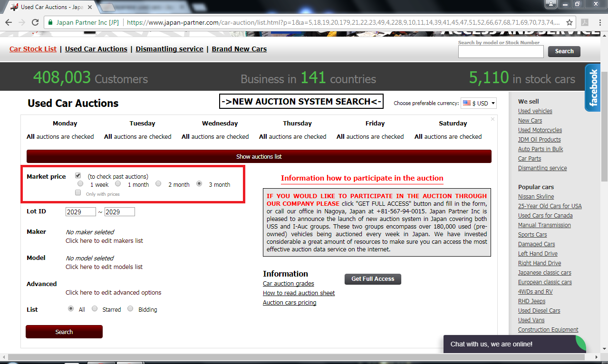Open the Sports Cars link
The height and width of the screenshot is (364, 608).
(532, 235)
